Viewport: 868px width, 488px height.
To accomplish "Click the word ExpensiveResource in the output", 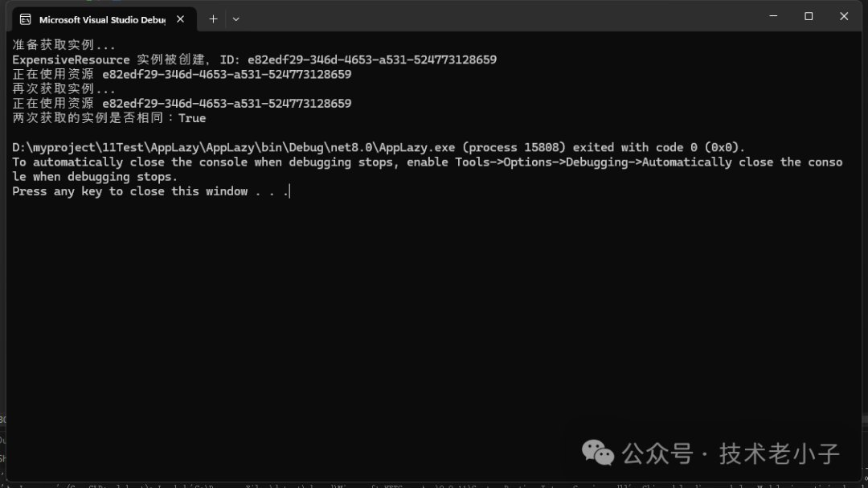I will [71, 59].
